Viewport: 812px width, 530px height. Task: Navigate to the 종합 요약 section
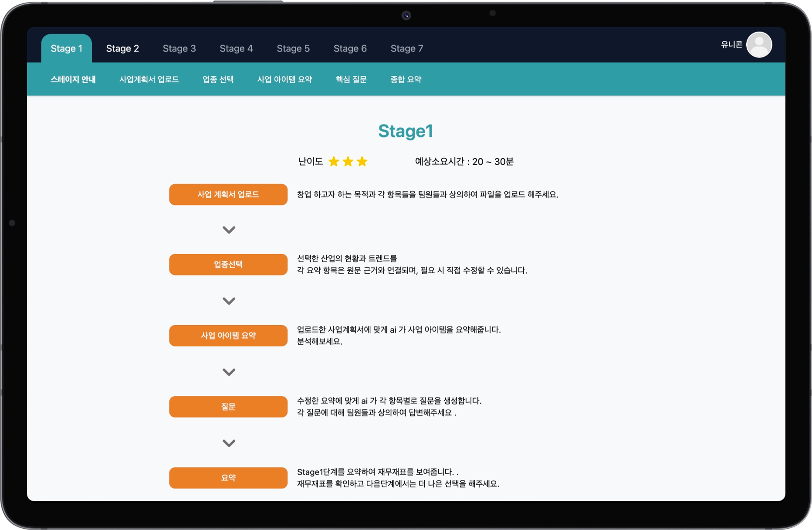(x=406, y=79)
